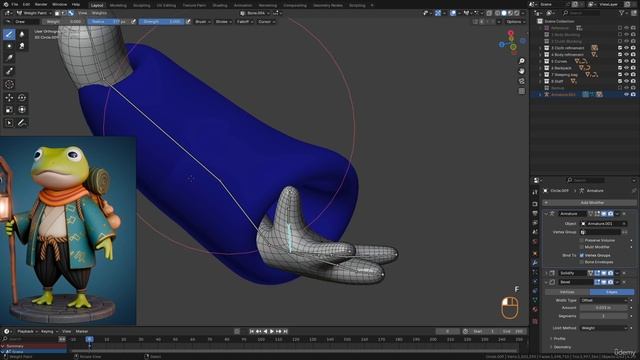Open the Edit menu
Image resolution: width=640 pixels, height=360 pixels.
[26, 4]
